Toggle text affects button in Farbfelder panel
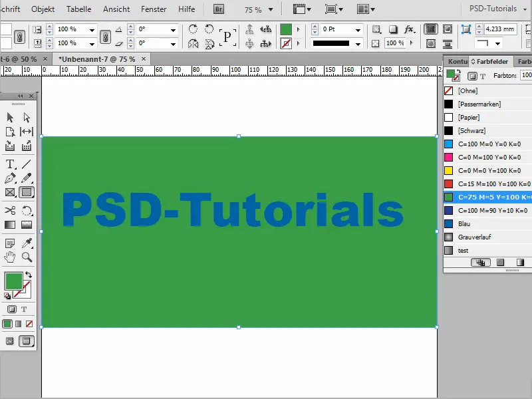The width and height of the screenshot is (532, 399). tap(483, 76)
